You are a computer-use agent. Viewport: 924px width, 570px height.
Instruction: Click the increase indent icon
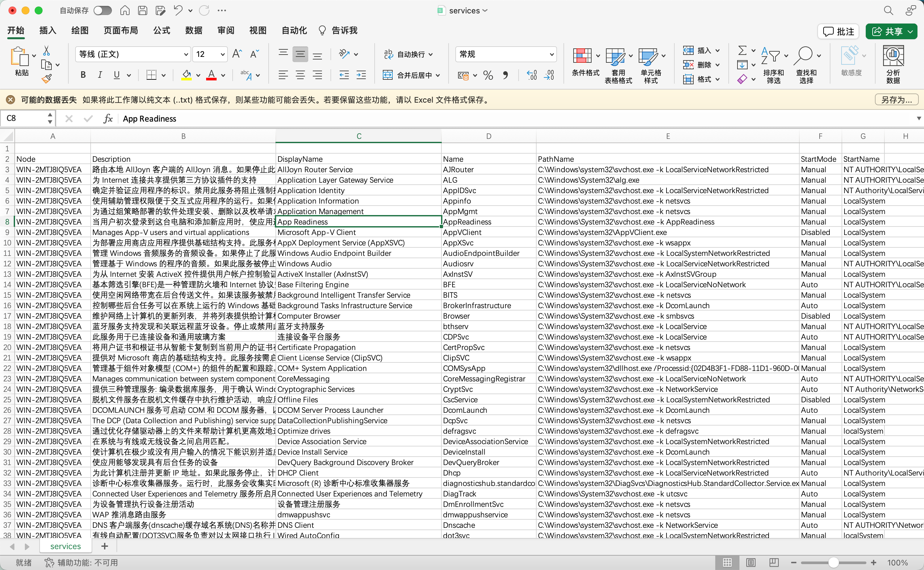coord(361,75)
